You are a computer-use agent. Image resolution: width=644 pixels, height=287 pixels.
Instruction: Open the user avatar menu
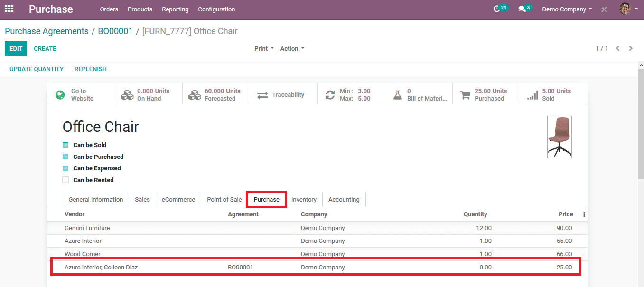click(x=628, y=9)
